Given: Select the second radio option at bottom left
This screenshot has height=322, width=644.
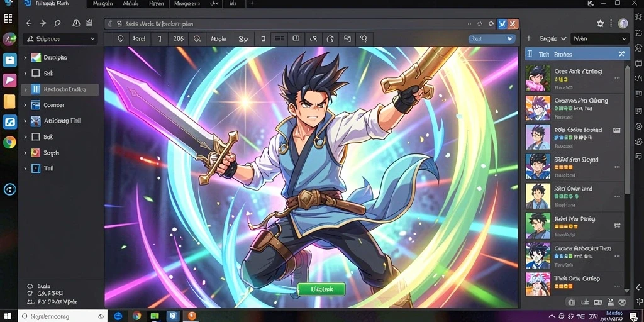Looking at the screenshot, I should (x=30, y=294).
